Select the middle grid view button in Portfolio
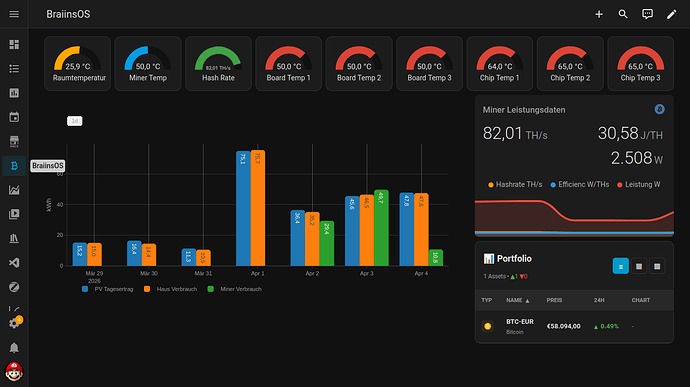Viewport: 690px width, 387px height. [x=639, y=266]
